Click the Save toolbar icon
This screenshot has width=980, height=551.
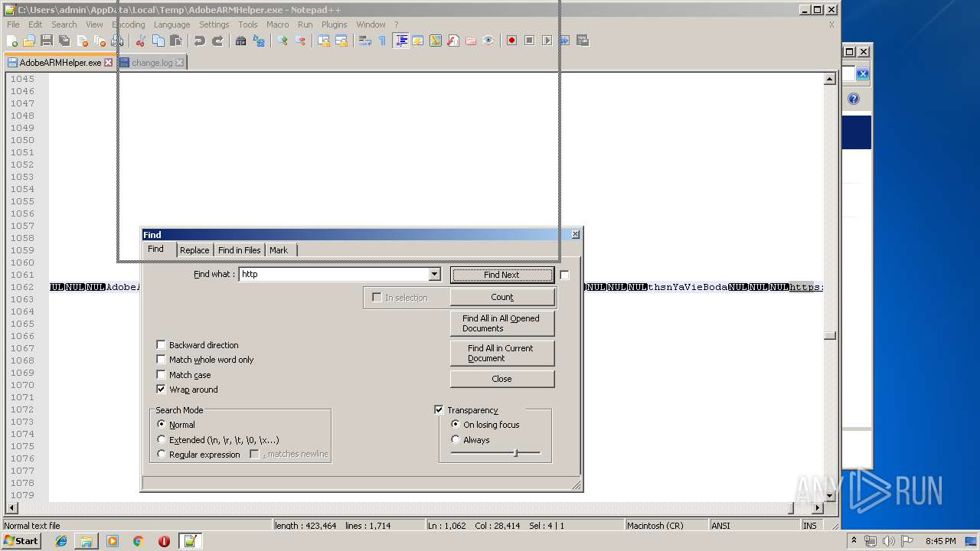tap(47, 41)
